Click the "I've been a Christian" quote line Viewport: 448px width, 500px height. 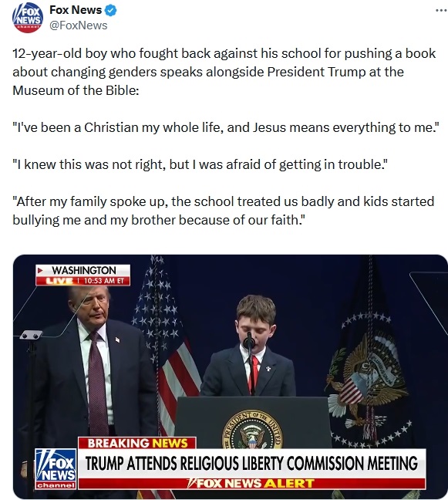[x=226, y=127]
